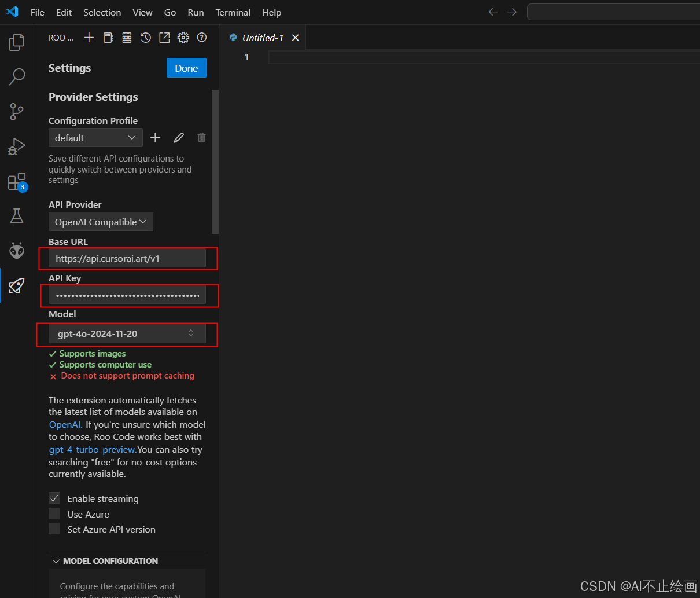Go back with the left arrow

point(493,12)
